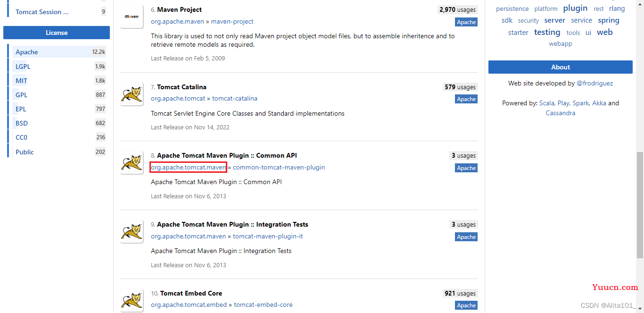Click the org.apache.tomcat group link
The height and width of the screenshot is (313, 644).
[x=178, y=98]
